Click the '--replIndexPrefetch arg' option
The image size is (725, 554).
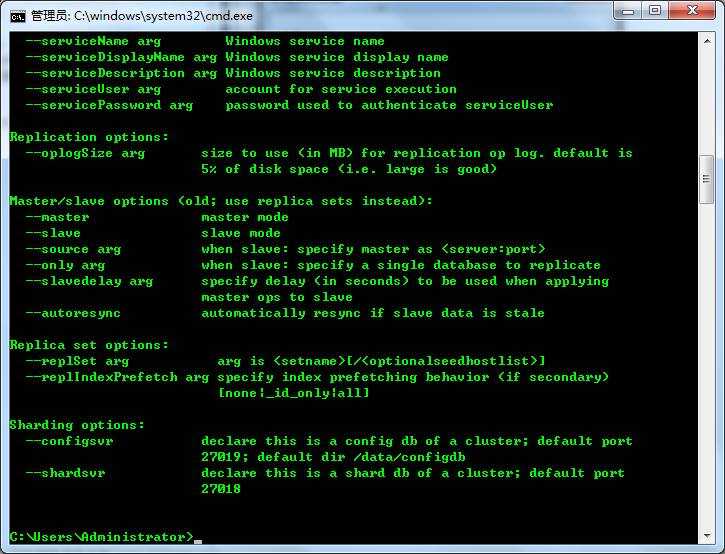pyautogui.click(x=117, y=377)
